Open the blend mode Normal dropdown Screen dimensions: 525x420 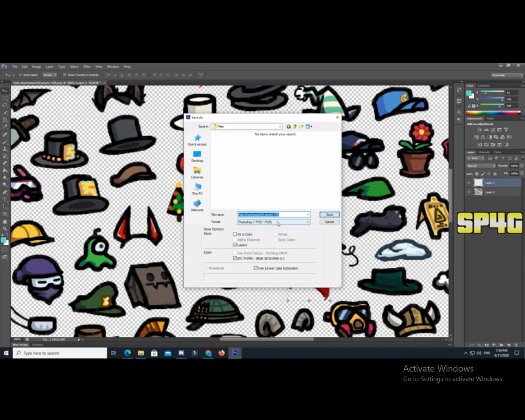pyautogui.click(x=481, y=166)
